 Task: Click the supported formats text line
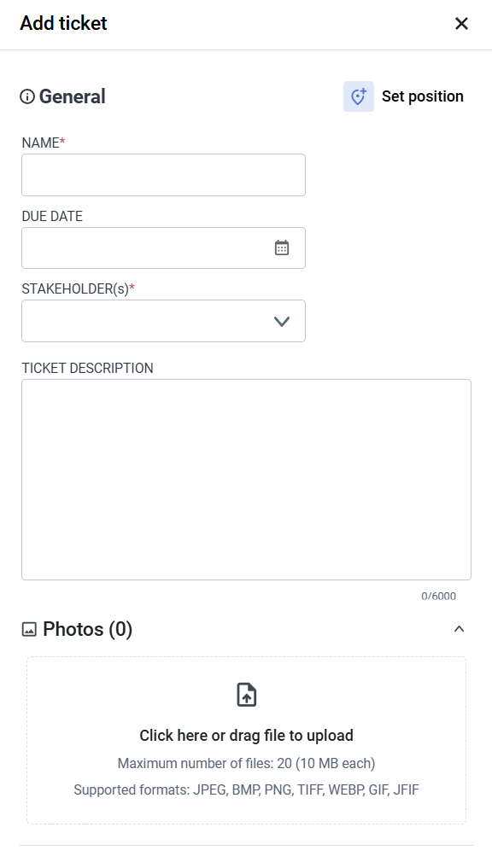pos(247,789)
